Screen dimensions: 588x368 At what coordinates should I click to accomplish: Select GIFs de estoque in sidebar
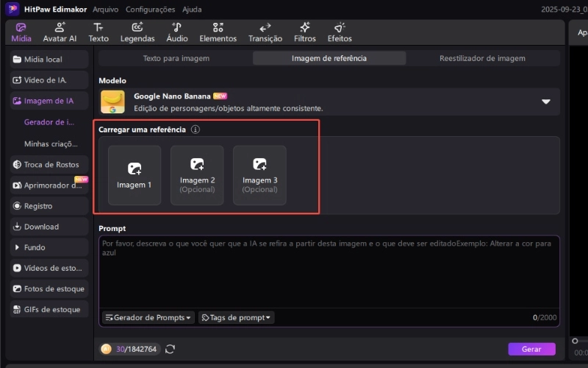point(49,309)
